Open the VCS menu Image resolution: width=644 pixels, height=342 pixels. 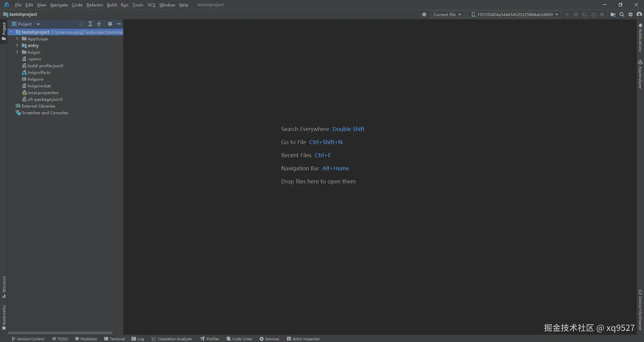pyautogui.click(x=151, y=5)
